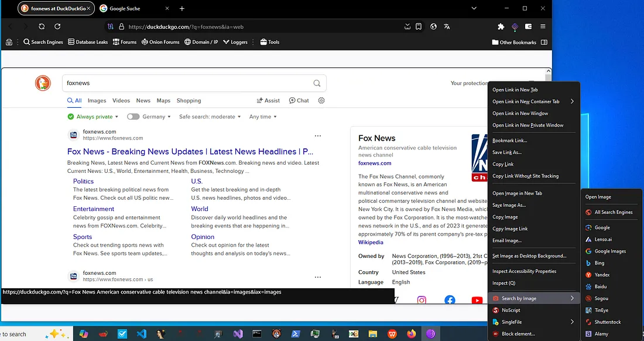Open the Database Leaks bookmark folder

88,42
